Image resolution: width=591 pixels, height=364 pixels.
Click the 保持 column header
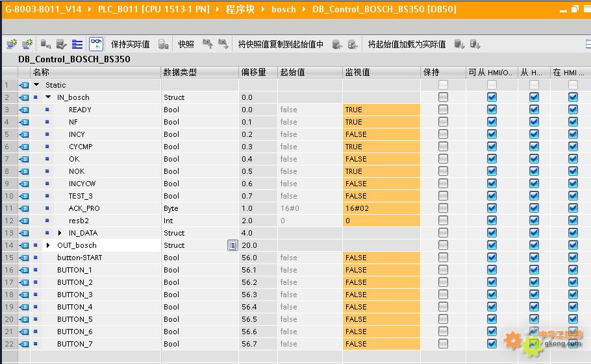(x=443, y=72)
